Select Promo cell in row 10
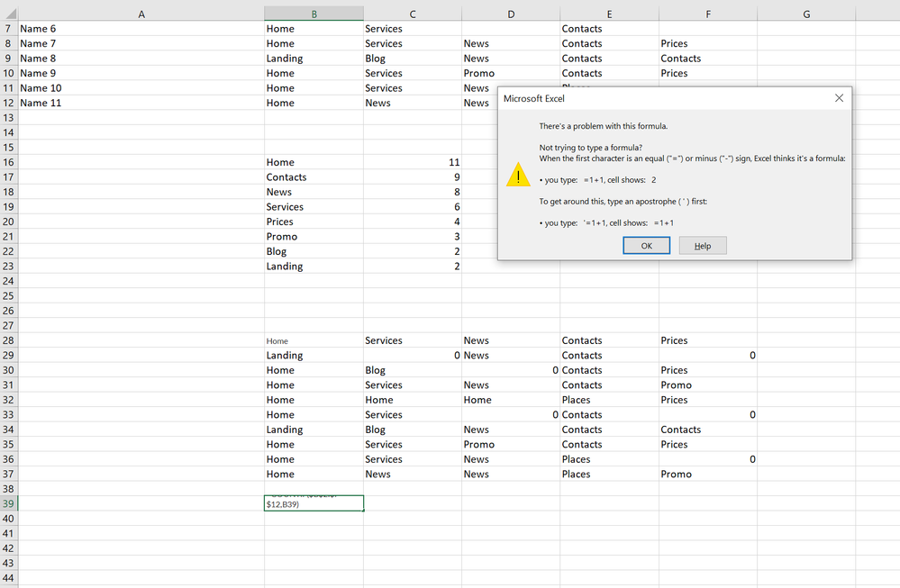The height and width of the screenshot is (588, 900). pos(511,74)
